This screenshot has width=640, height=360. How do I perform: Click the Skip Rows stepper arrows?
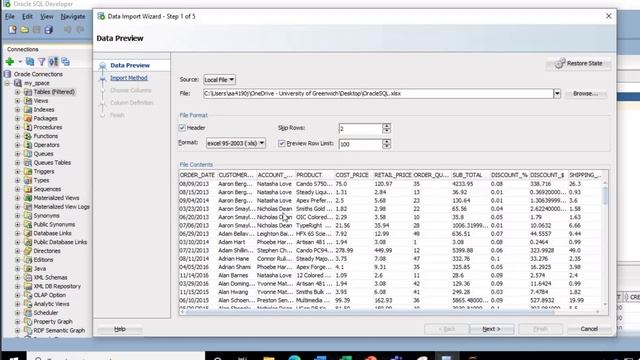click(386, 129)
